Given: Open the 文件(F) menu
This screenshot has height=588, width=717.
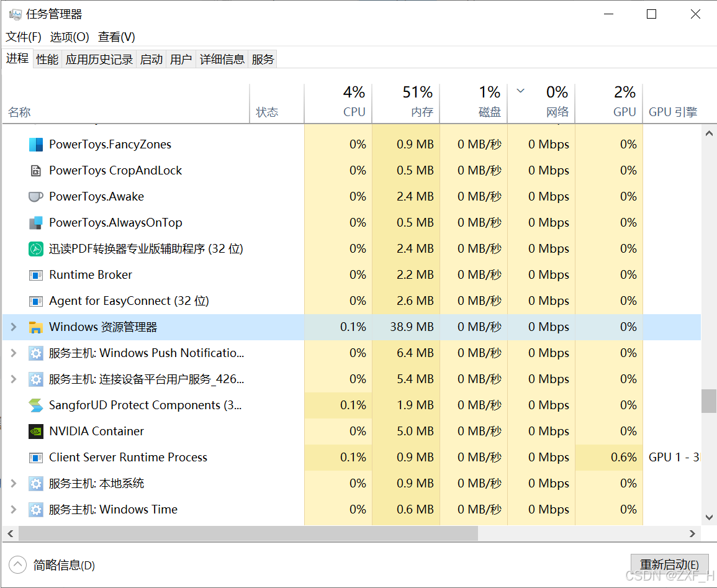Looking at the screenshot, I should (x=24, y=37).
